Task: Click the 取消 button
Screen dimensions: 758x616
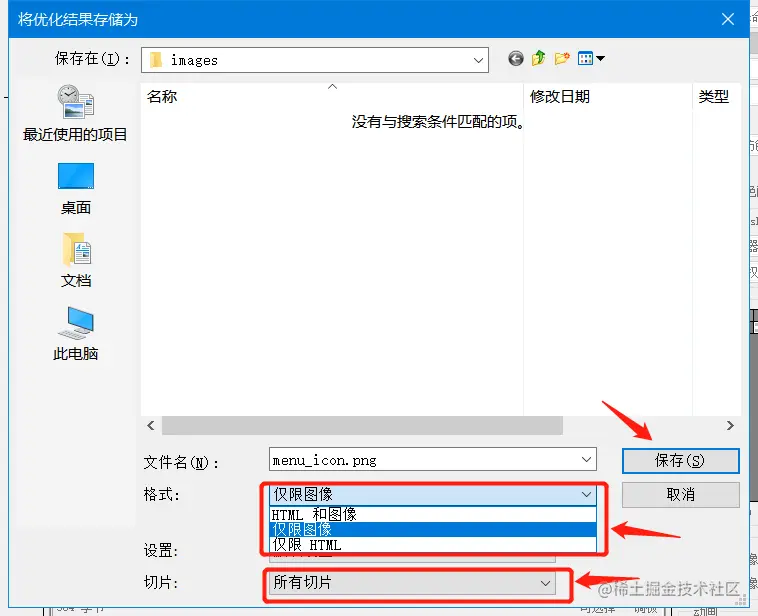Action: [680, 495]
